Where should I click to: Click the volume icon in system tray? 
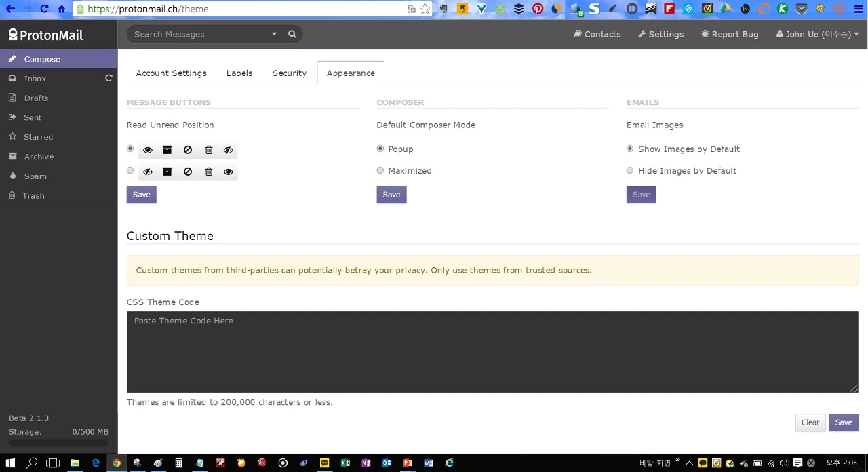coord(783,463)
